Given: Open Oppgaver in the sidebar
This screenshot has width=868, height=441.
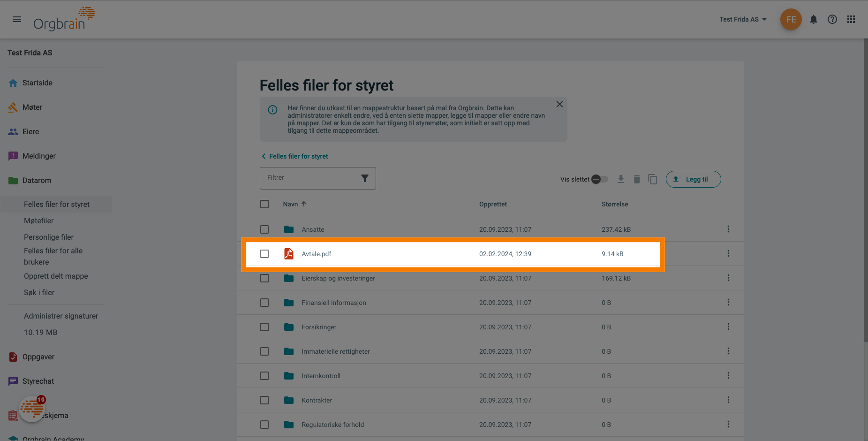Looking at the screenshot, I should pos(38,357).
